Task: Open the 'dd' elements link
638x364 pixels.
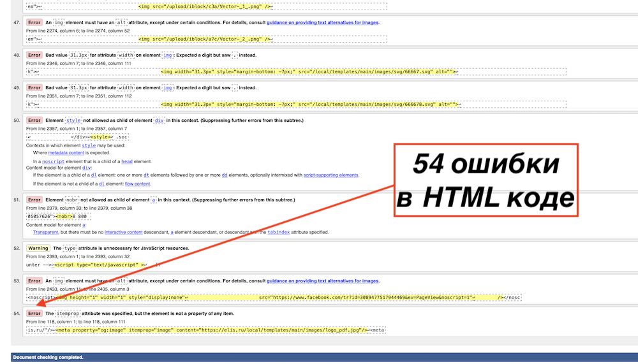Action: coord(224,175)
